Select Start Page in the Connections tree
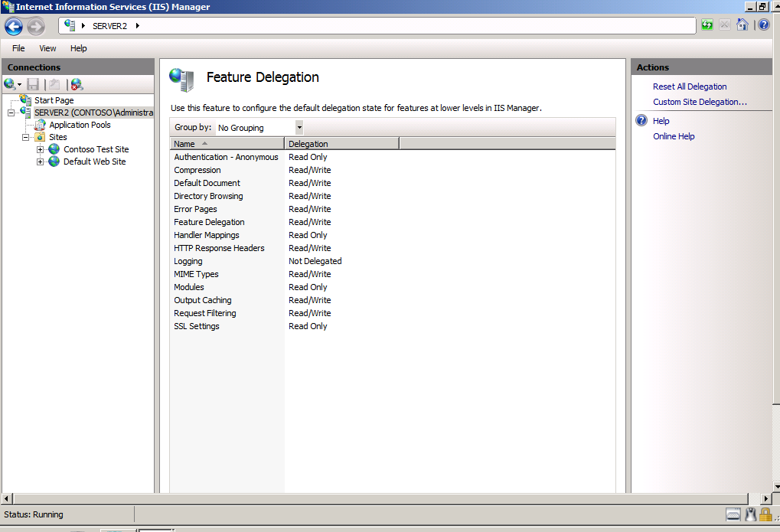Screen dimensions: 780x532 [54, 100]
